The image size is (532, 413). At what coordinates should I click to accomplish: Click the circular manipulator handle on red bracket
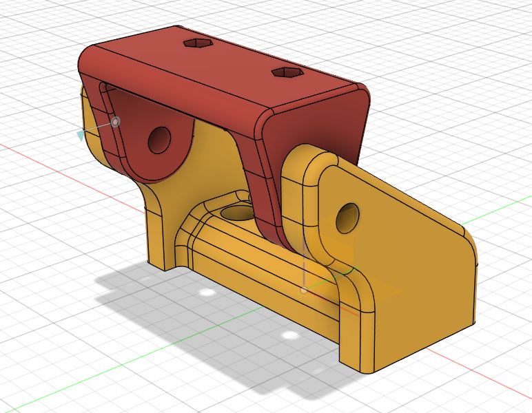pyautogui.click(x=116, y=122)
